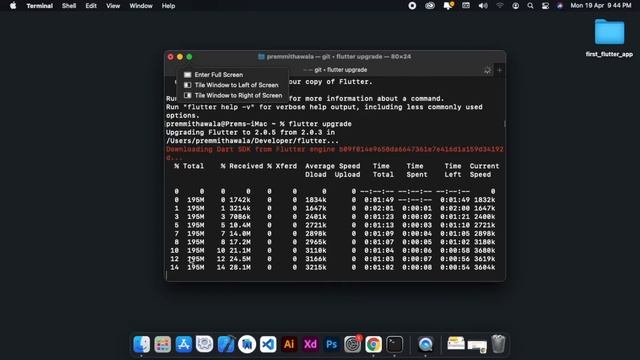The height and width of the screenshot is (360, 640).
Task: Open Finder from the Dock
Action: tap(142, 344)
